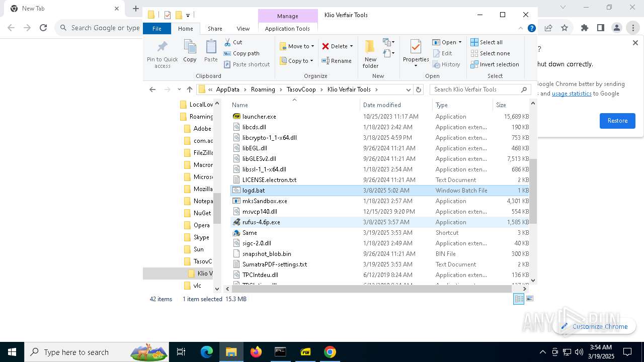Click the Rename command
Viewport: 644px width, 362px height.
[337, 61]
